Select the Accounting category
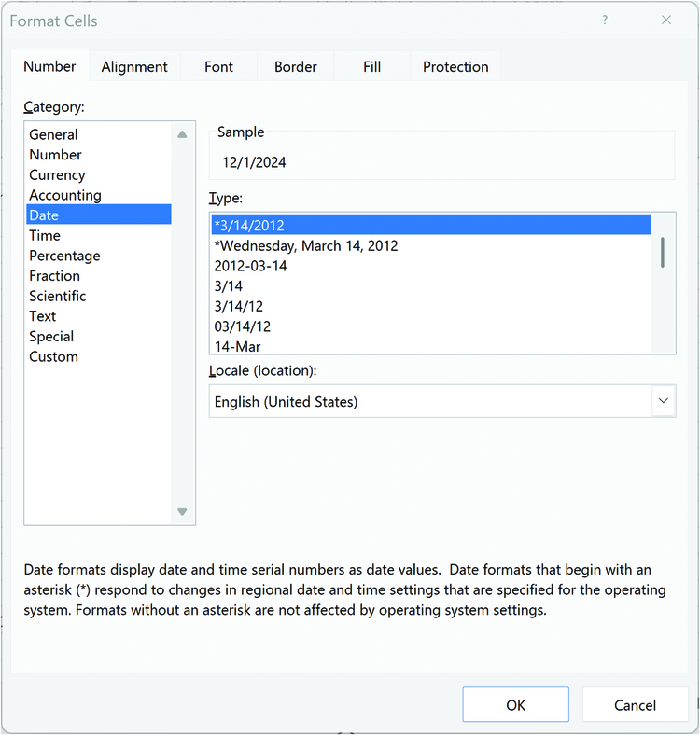 99,195
